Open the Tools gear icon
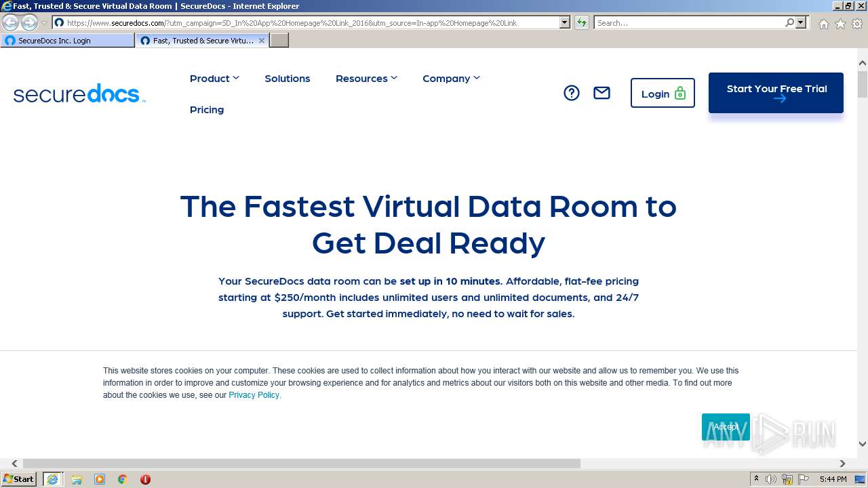This screenshot has width=868, height=488. coord(857,24)
